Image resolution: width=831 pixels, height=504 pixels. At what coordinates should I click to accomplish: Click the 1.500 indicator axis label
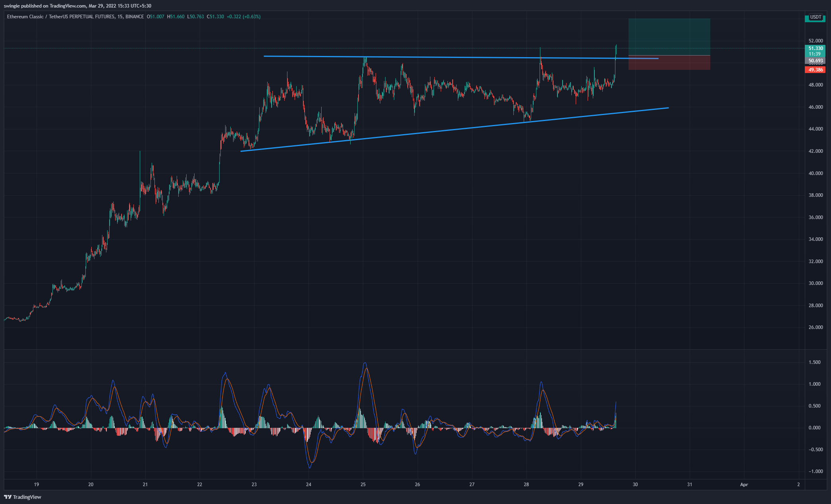point(815,362)
